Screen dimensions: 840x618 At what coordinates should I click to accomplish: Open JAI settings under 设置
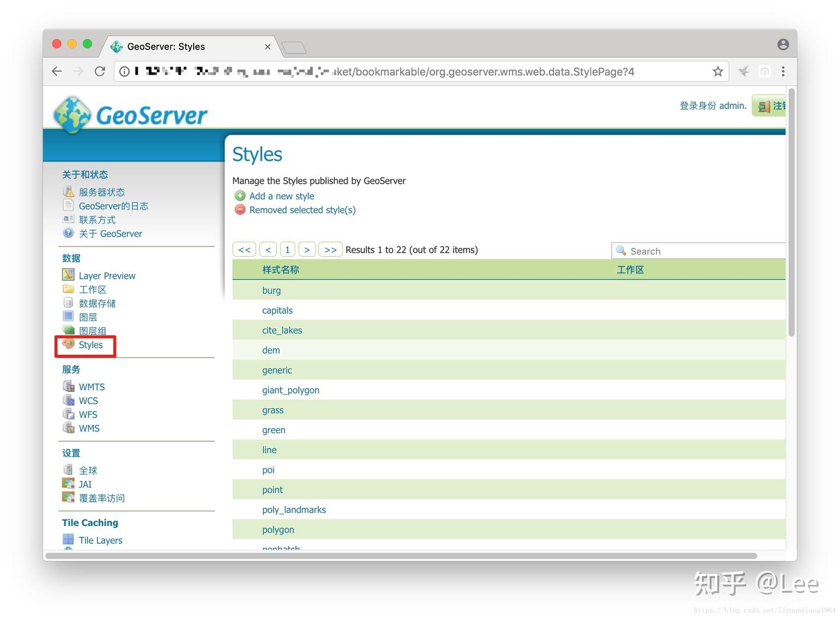click(85, 484)
